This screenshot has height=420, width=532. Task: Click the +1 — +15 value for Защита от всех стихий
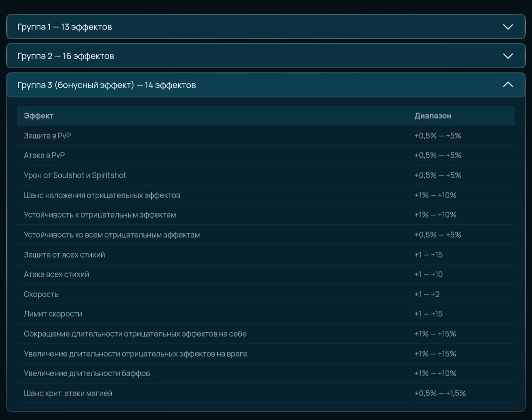[429, 255]
